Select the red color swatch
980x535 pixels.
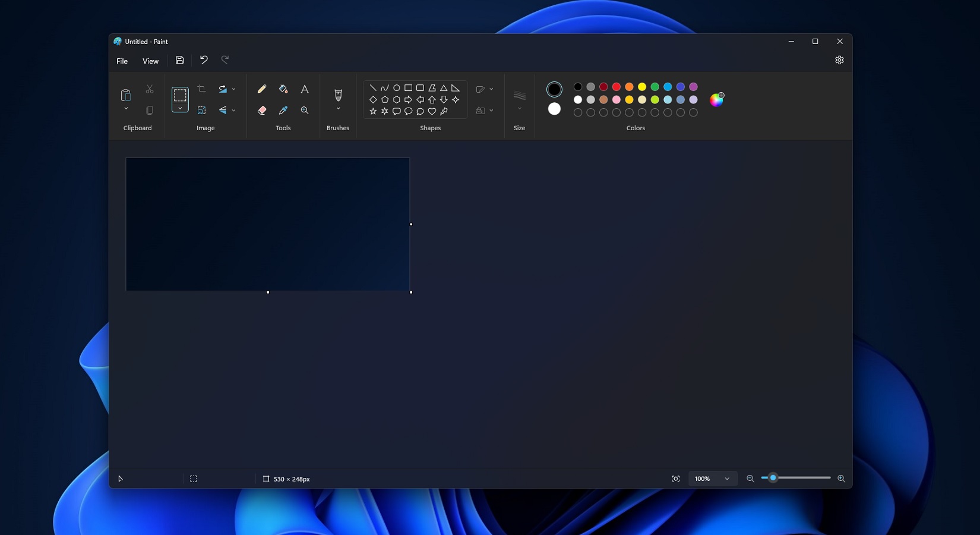tap(616, 87)
